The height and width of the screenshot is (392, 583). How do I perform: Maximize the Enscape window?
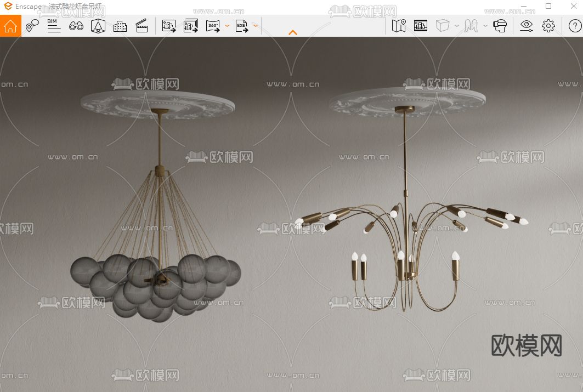point(548,6)
